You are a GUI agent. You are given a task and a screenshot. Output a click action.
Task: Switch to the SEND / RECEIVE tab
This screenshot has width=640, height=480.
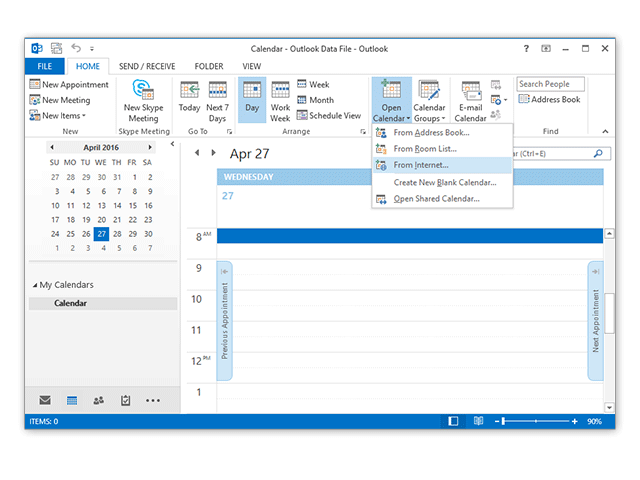147,66
